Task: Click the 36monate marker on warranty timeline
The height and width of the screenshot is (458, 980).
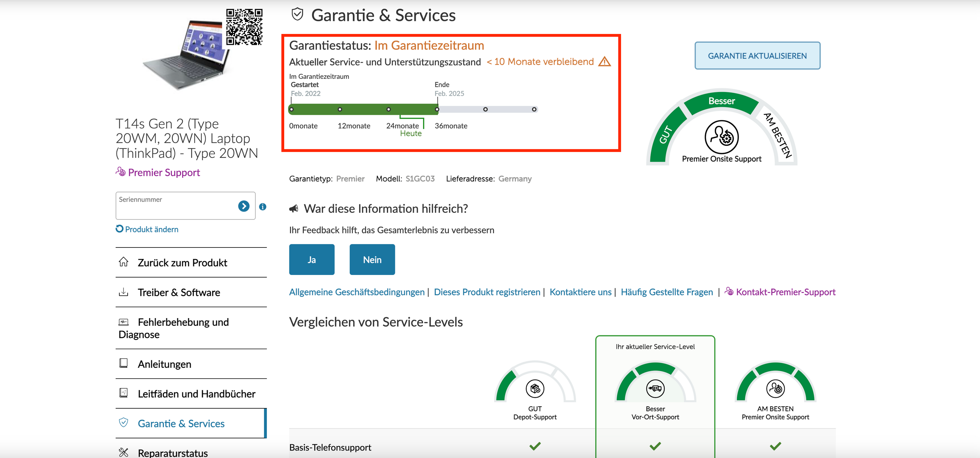Action: tap(437, 110)
